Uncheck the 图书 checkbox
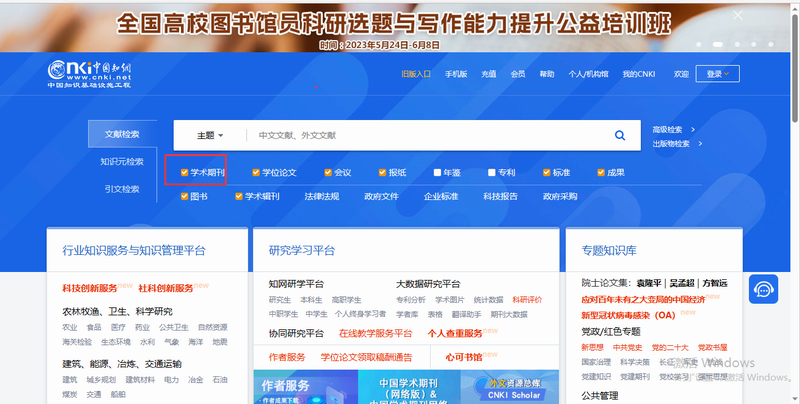 pyautogui.click(x=185, y=196)
